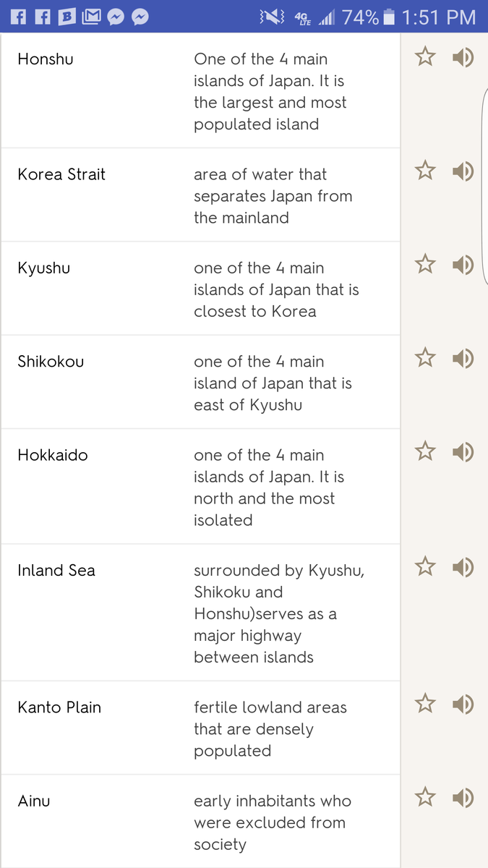Star the Honshu term

click(426, 57)
